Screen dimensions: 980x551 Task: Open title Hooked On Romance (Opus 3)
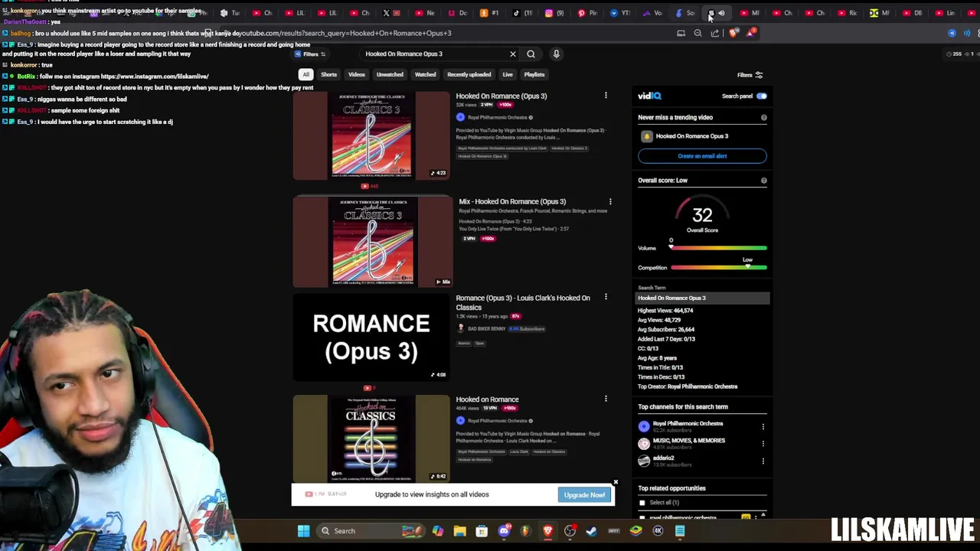click(x=501, y=96)
